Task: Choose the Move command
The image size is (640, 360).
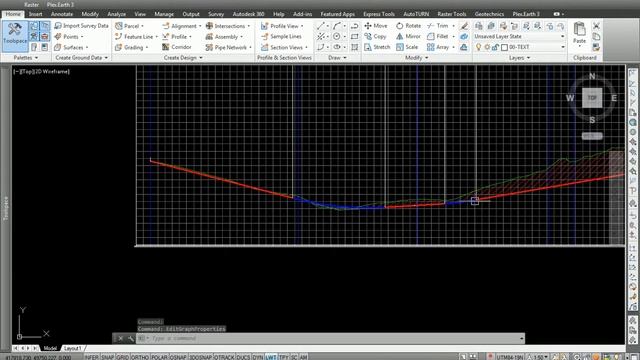Action: click(376, 26)
